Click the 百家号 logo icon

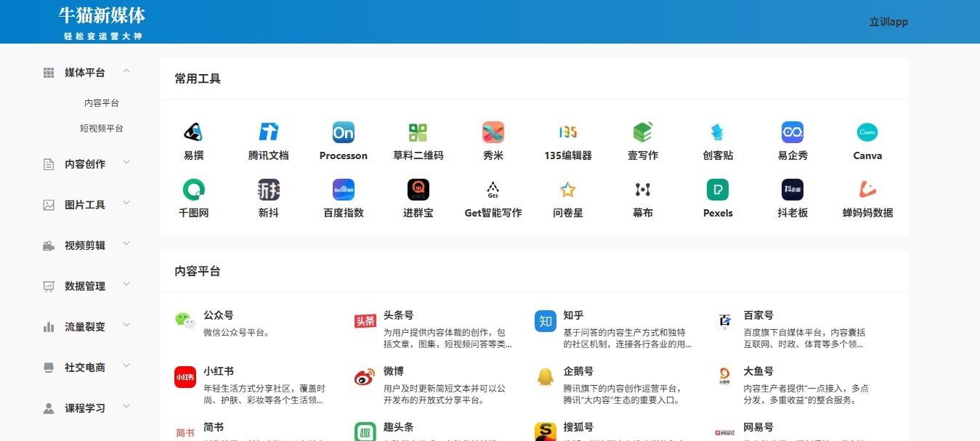point(725,320)
